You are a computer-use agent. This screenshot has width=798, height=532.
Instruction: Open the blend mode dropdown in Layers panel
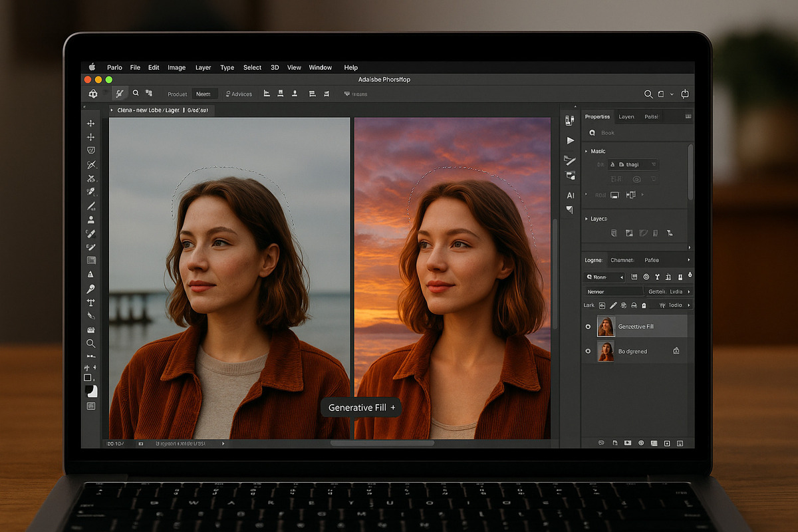click(x=604, y=277)
